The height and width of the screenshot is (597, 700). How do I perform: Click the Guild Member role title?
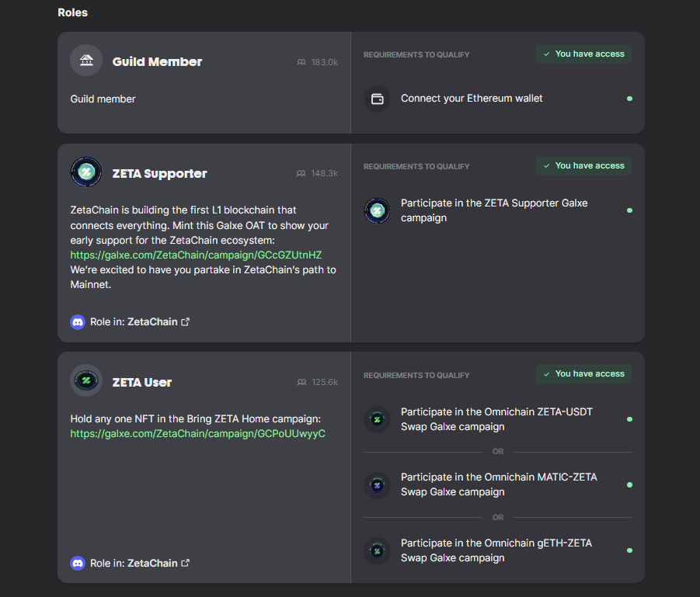(157, 61)
